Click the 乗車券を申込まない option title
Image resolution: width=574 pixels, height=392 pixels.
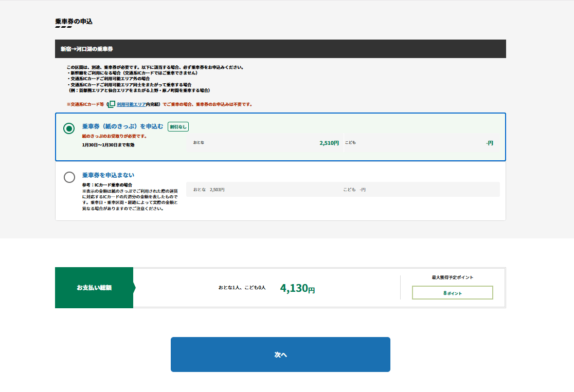coord(108,175)
